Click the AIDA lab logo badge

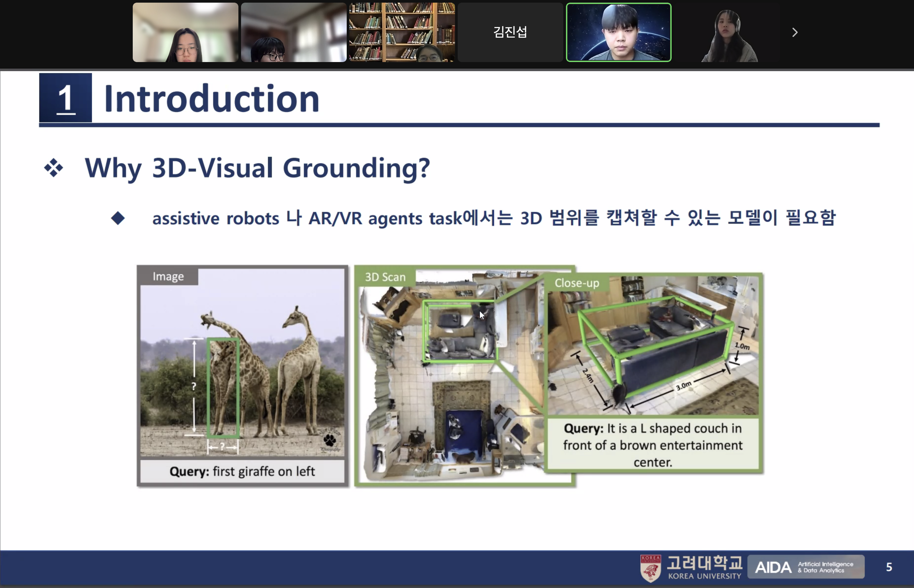click(x=807, y=567)
